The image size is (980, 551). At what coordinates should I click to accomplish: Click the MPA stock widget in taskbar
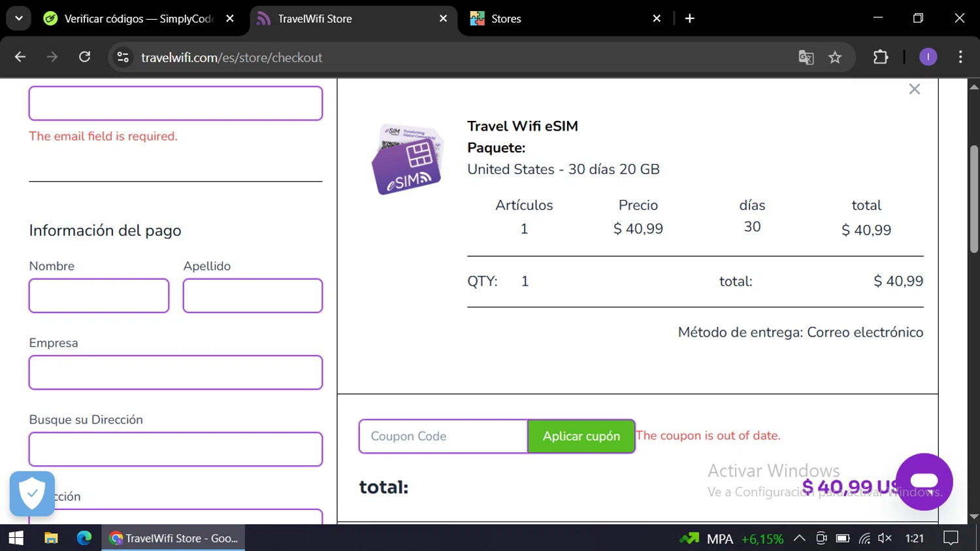click(x=731, y=539)
